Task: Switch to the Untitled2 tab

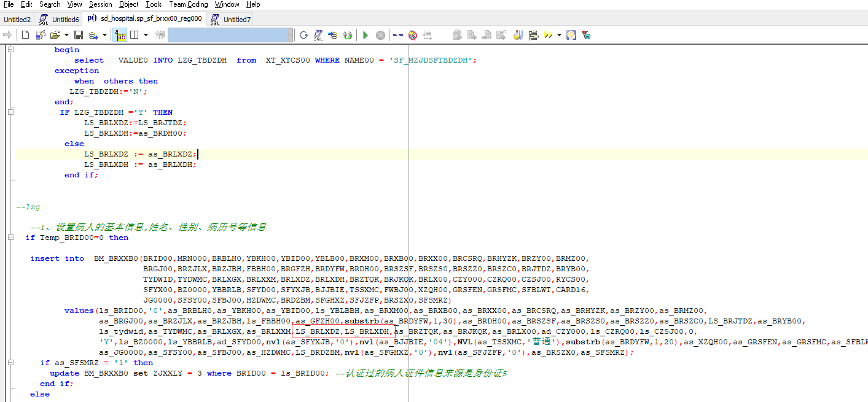Action: tap(17, 20)
